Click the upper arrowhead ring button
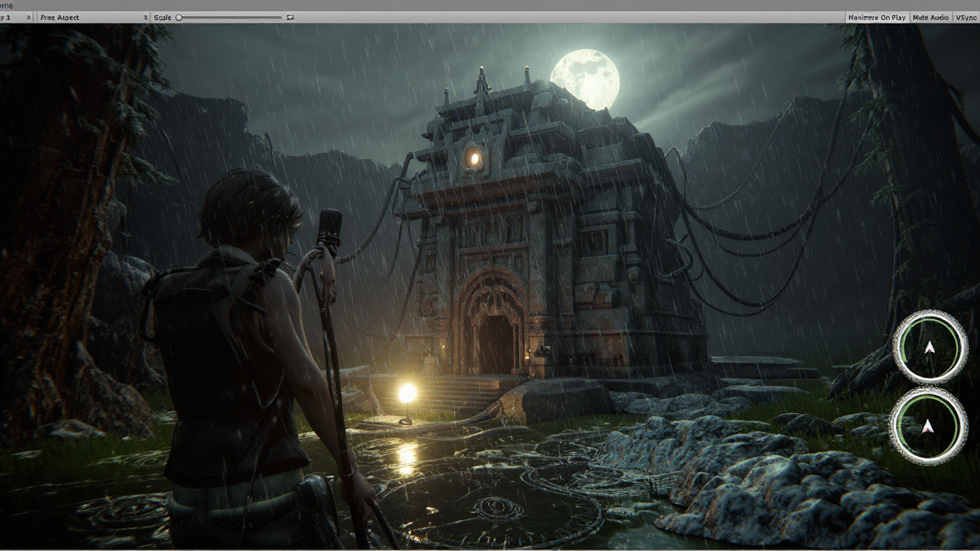The width and height of the screenshot is (980, 551). click(930, 346)
